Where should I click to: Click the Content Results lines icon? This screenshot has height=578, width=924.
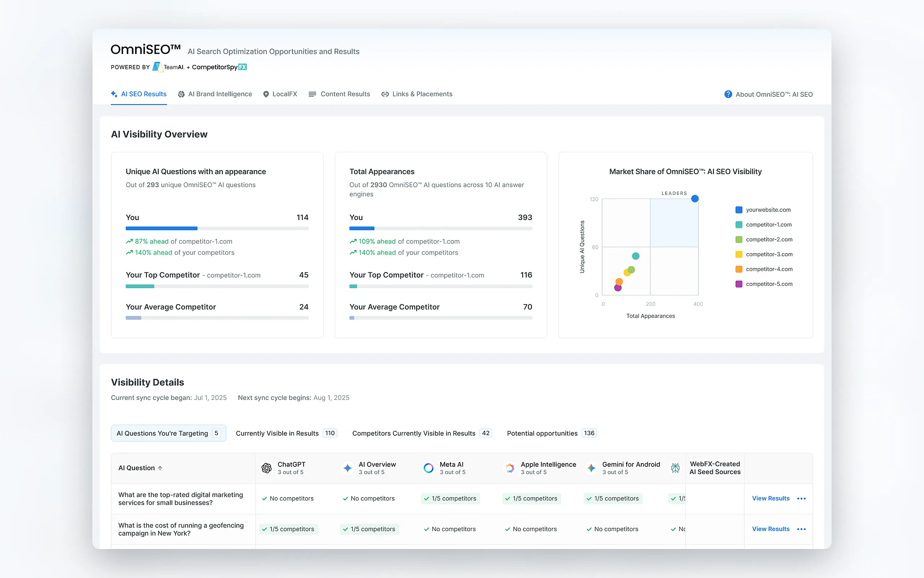(x=312, y=94)
